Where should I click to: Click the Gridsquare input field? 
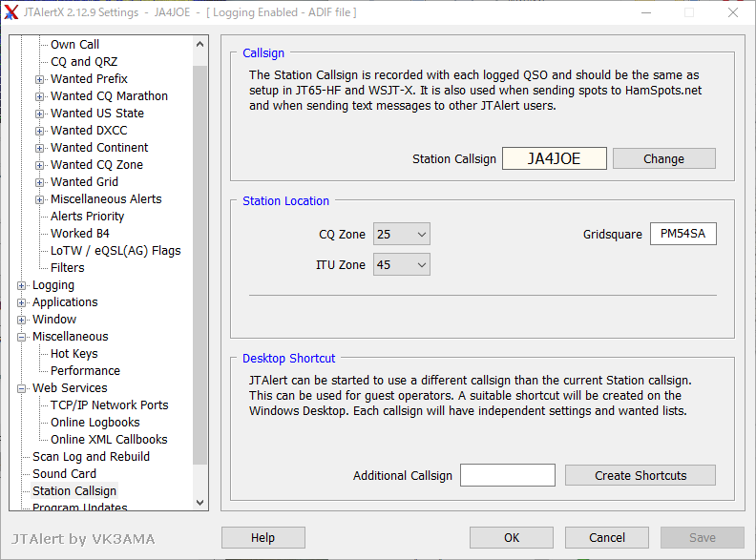tap(683, 234)
